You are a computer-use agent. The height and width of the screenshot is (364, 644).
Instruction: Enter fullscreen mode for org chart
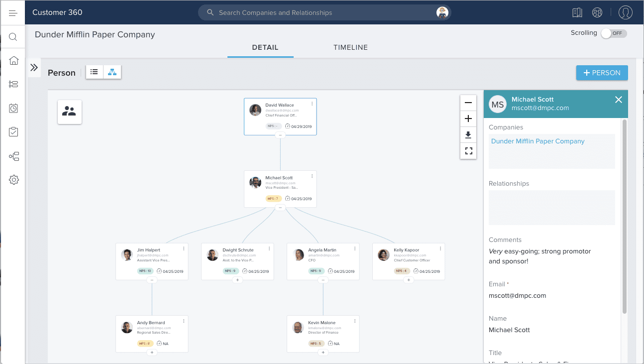point(468,151)
